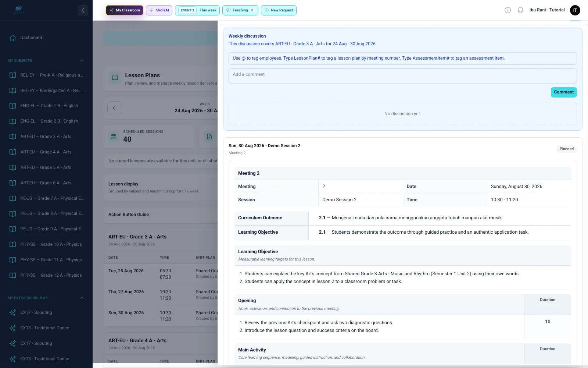
Task: Click the book icon for ART-EU Grade 6 A
Action: 12,183
